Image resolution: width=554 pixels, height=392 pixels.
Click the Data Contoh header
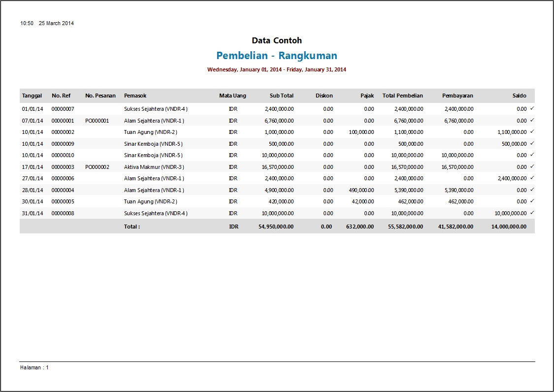(x=277, y=40)
